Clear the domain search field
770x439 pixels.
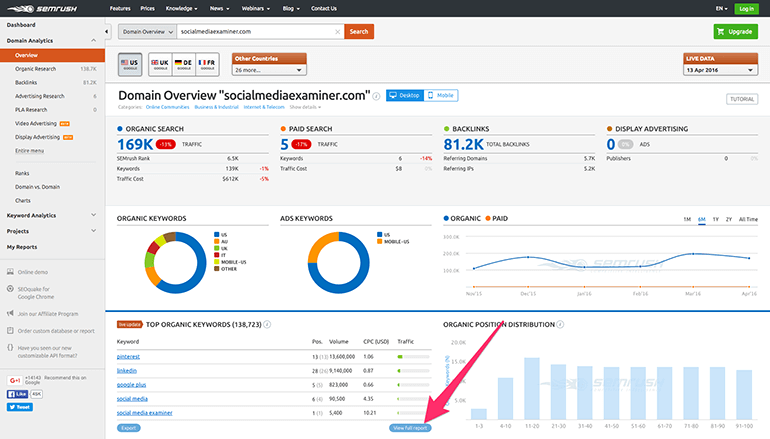[x=337, y=31]
